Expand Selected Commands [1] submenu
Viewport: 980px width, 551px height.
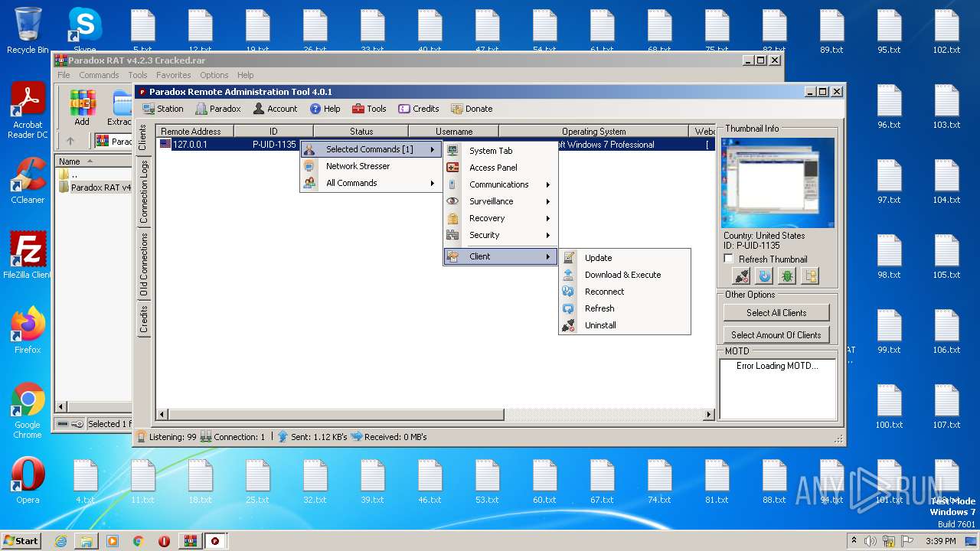coord(371,149)
